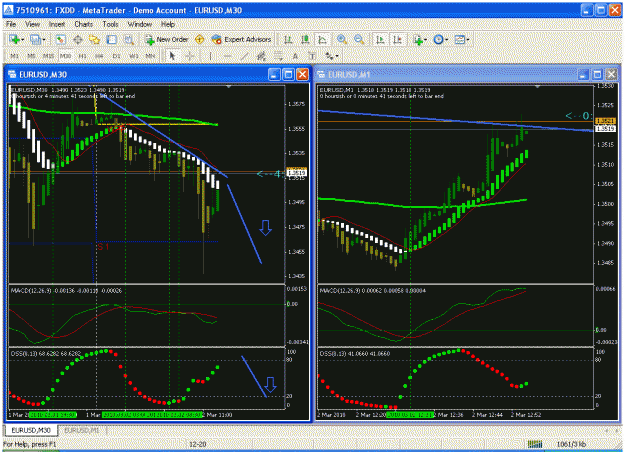Open the Navigator folder-star icon

point(94,39)
